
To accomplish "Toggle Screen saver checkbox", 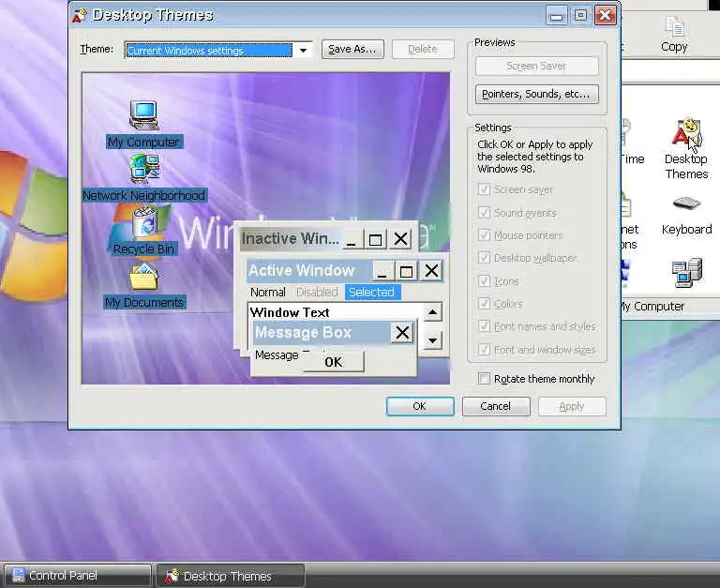I will tap(484, 189).
